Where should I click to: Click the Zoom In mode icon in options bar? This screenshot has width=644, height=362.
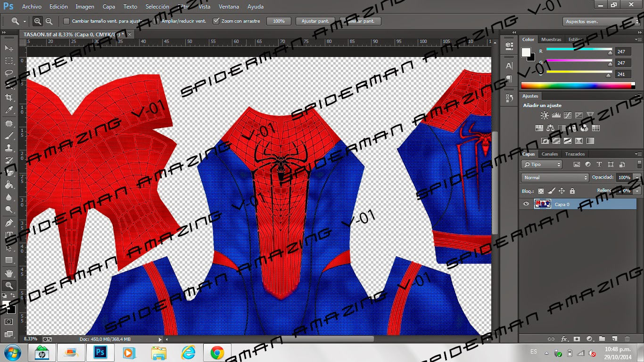pyautogui.click(x=38, y=21)
